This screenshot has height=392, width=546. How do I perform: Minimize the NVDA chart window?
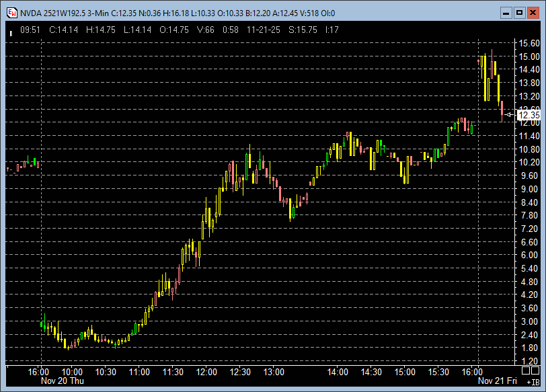click(507, 12)
